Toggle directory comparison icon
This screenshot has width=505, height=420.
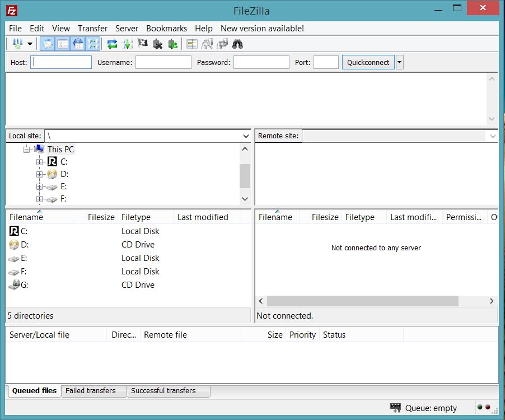[207, 44]
